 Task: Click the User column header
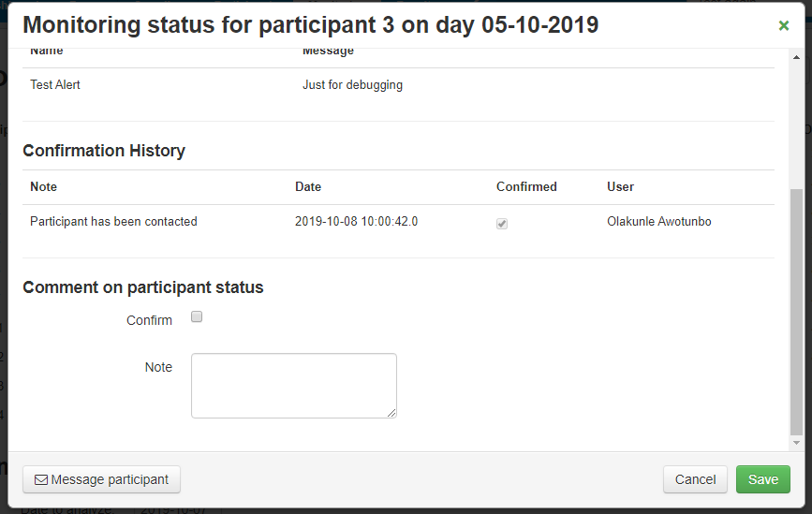(x=620, y=187)
